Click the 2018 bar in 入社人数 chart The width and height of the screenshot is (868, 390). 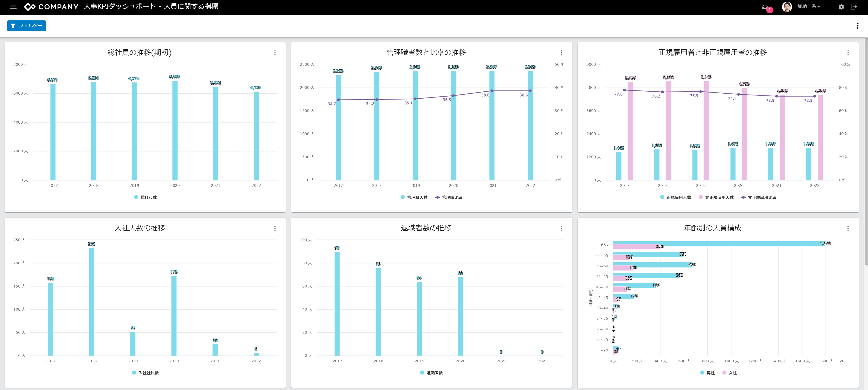click(x=92, y=302)
